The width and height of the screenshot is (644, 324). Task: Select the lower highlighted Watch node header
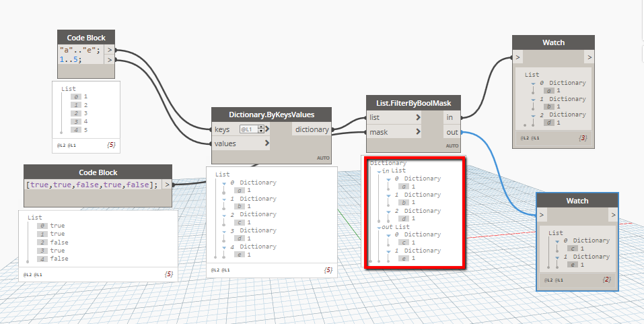point(577,201)
